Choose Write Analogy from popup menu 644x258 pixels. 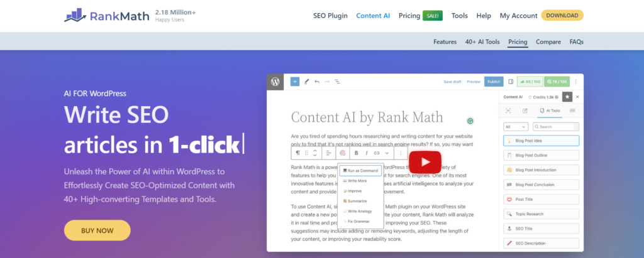[357, 212]
